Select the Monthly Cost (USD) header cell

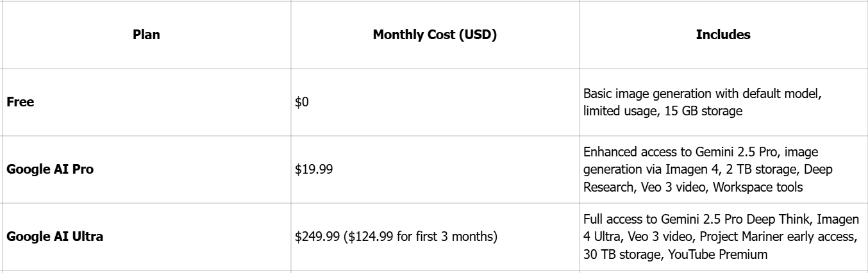coord(435,35)
